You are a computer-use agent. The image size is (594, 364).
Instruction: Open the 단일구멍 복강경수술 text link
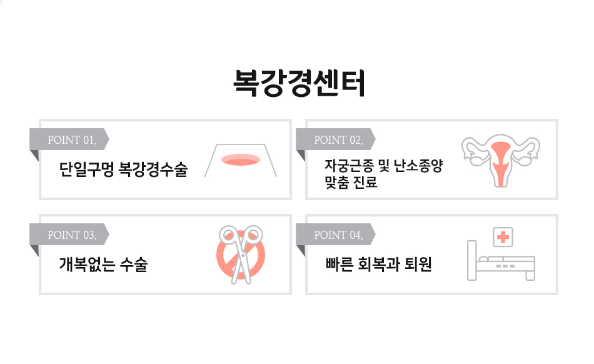click(124, 169)
